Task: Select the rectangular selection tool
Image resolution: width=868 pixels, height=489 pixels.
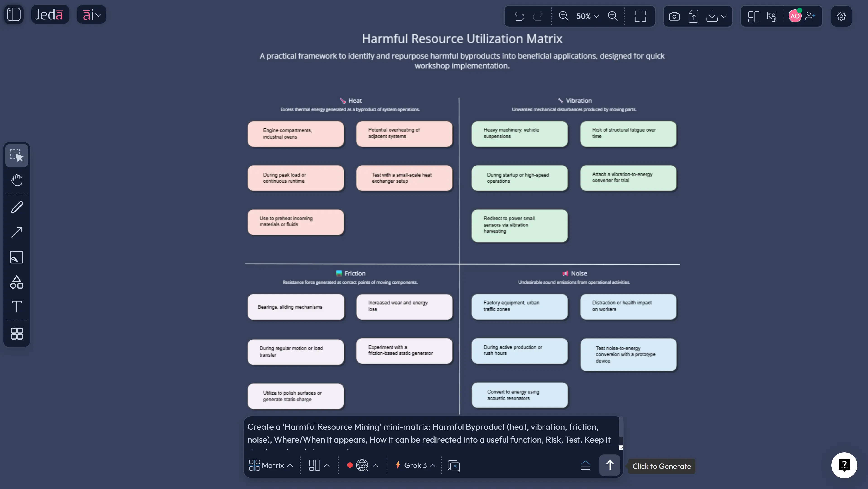Action: 17,155
